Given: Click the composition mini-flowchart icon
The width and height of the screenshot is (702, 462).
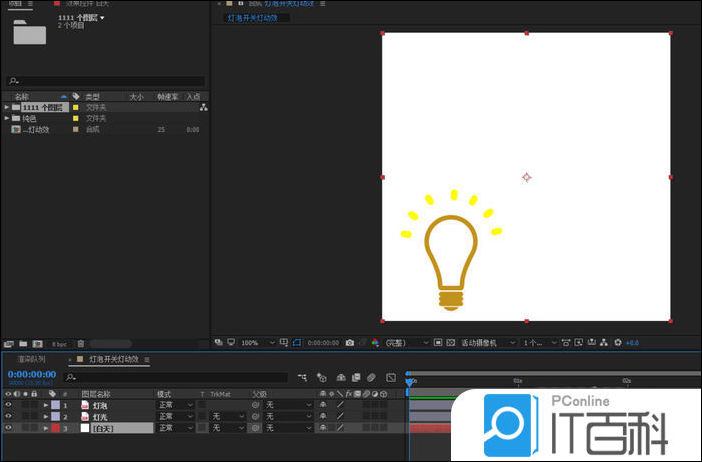Looking at the screenshot, I should [303, 377].
